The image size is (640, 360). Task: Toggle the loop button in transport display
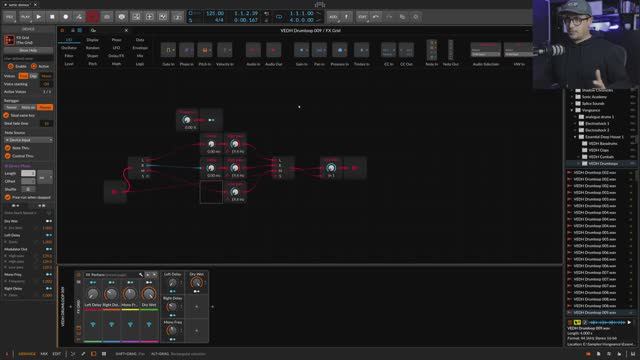pyautogui.click(x=279, y=17)
